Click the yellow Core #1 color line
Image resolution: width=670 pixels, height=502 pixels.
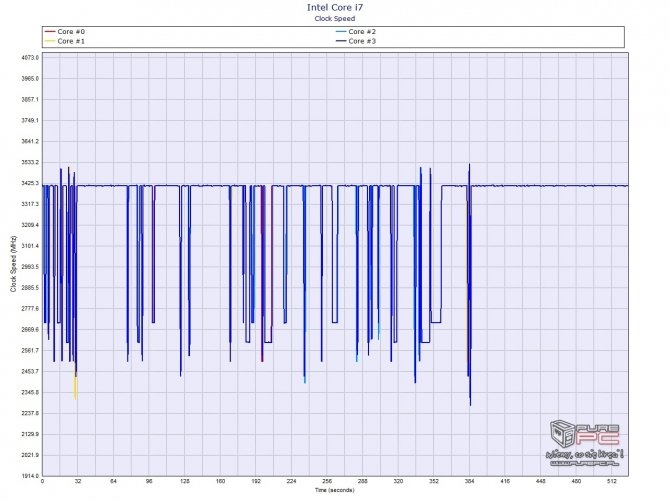click(50, 41)
